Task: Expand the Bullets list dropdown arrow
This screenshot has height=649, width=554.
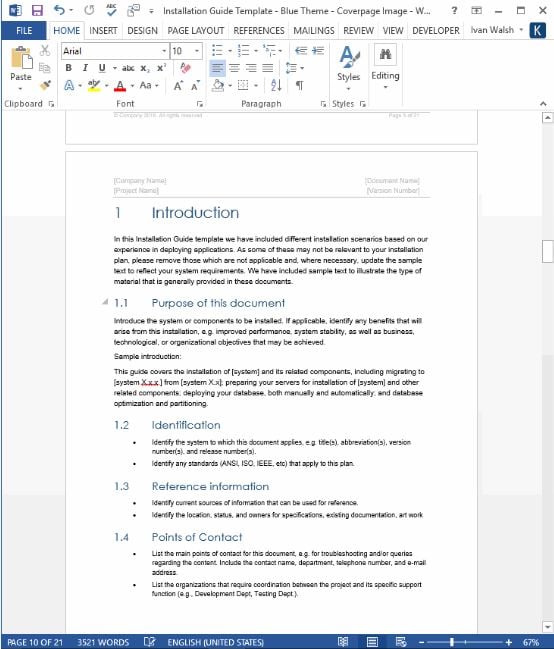Action: coord(230,51)
